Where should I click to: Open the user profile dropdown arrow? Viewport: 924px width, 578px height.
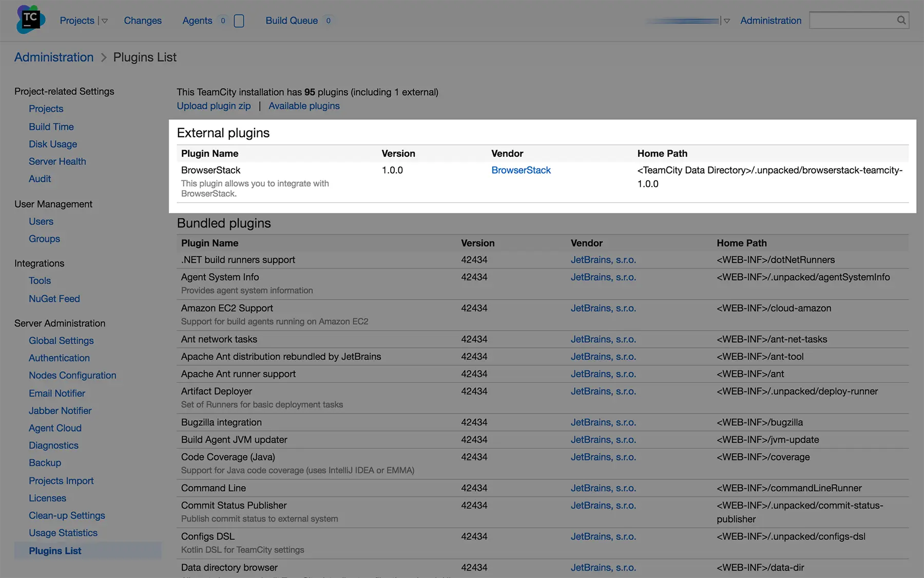coord(726,21)
